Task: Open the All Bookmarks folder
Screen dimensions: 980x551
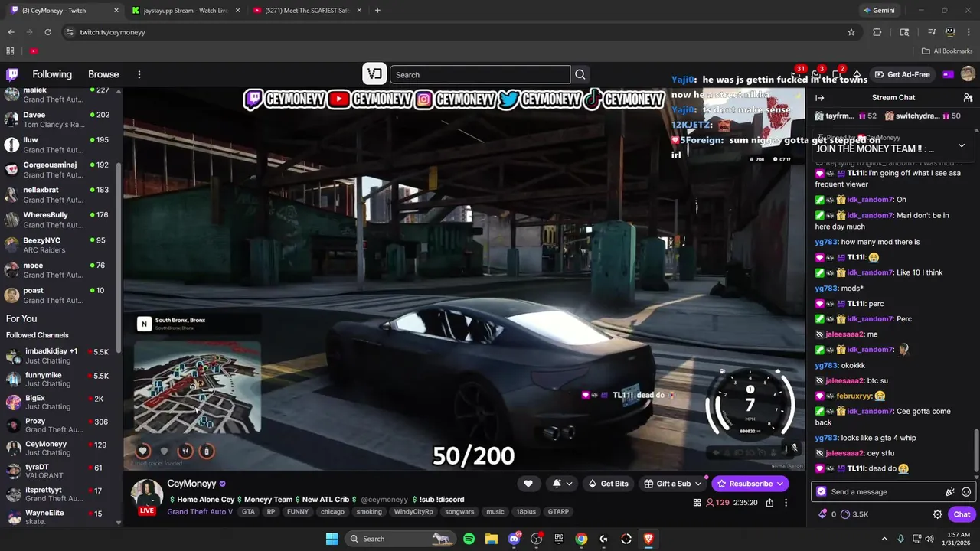Action: coord(947,51)
